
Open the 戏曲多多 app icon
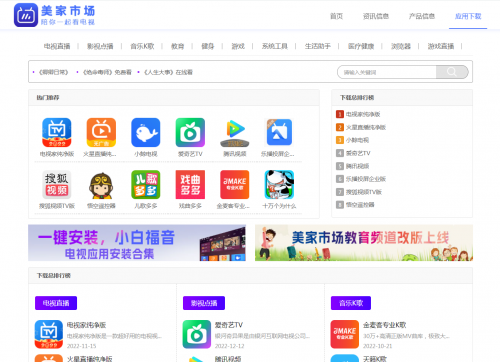pyautogui.click(x=190, y=185)
